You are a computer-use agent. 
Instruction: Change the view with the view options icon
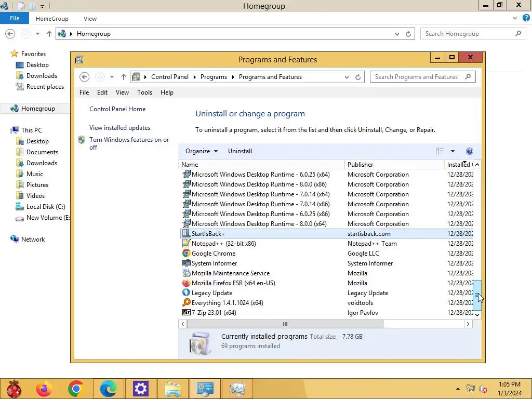pyautogui.click(x=440, y=151)
